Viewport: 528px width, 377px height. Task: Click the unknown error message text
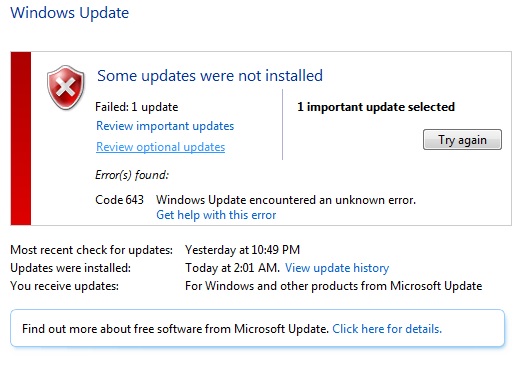coord(286,200)
